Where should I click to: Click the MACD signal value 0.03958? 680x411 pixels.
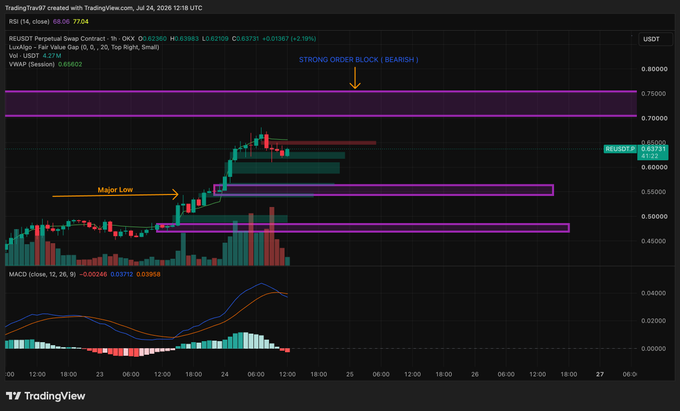point(148,274)
